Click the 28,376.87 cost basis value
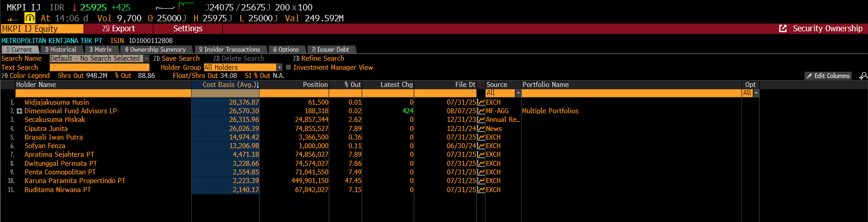This screenshot has height=222, width=868. click(244, 102)
